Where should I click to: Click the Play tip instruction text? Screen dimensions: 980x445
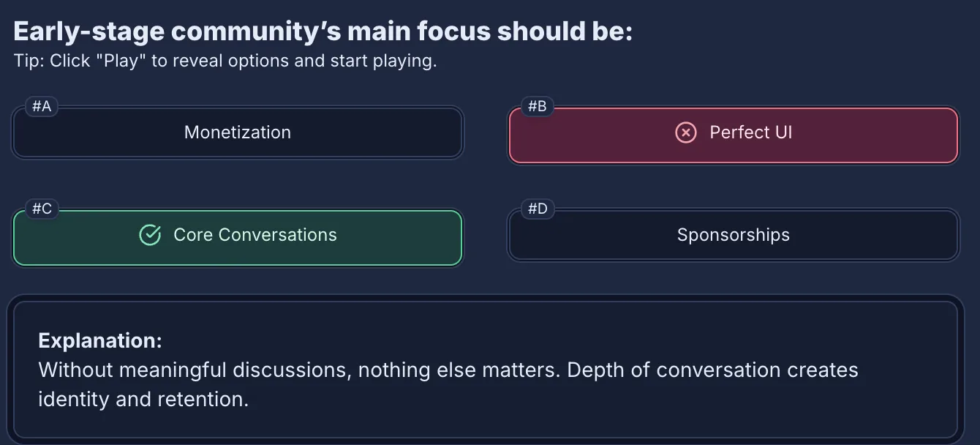227,61
